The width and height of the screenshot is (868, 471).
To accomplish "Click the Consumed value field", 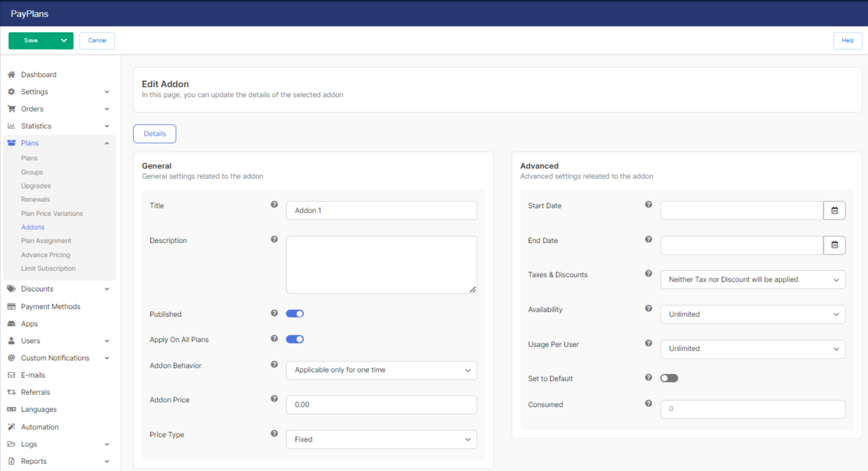I will (x=753, y=409).
